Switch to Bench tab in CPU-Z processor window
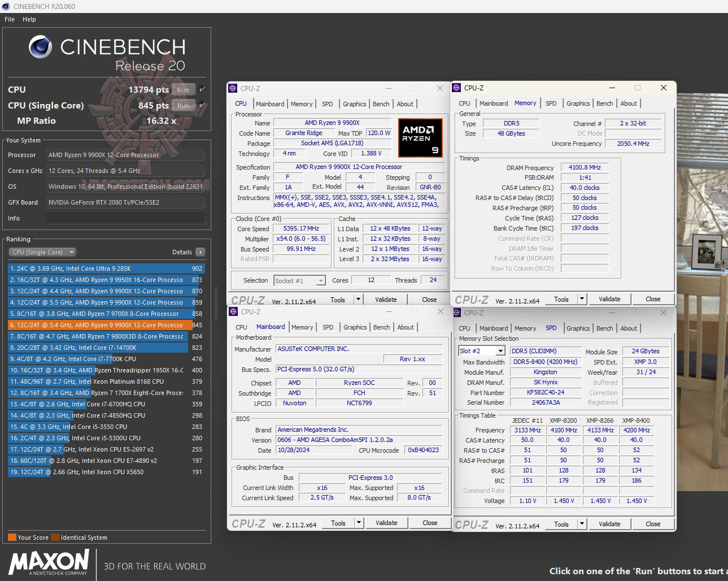The width and height of the screenshot is (728, 581). tap(381, 104)
